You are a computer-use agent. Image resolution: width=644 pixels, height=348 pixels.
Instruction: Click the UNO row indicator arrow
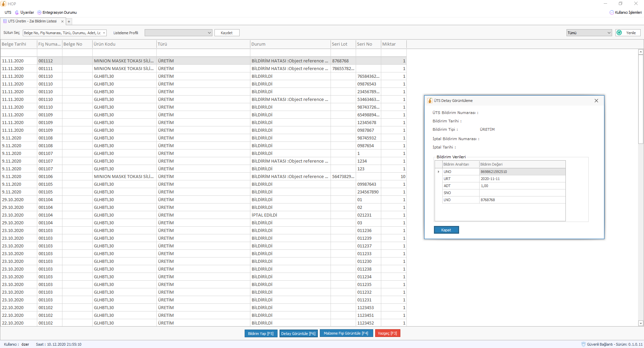pos(438,172)
